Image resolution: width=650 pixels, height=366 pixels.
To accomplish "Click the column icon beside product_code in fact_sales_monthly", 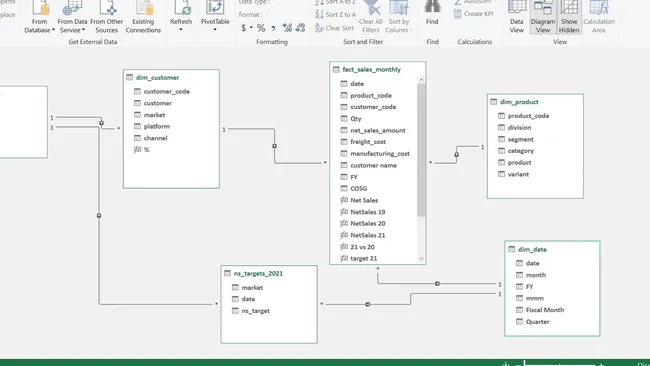I will click(x=344, y=95).
